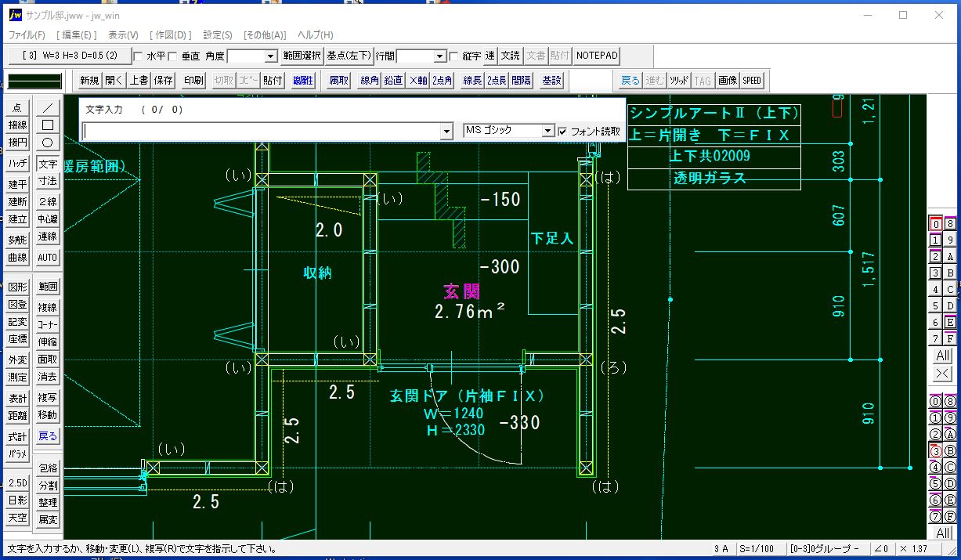Choose the コーナー corner tool
Image resolution: width=961 pixels, height=560 pixels.
48,324
